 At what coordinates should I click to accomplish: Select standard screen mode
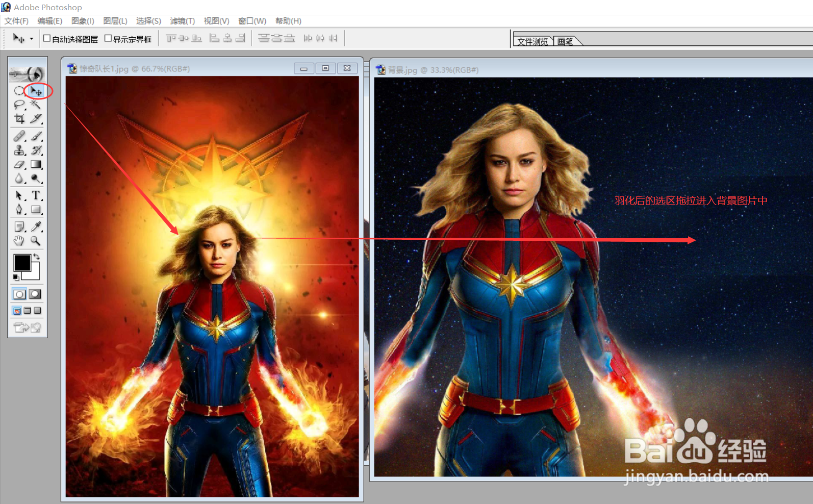point(17,311)
